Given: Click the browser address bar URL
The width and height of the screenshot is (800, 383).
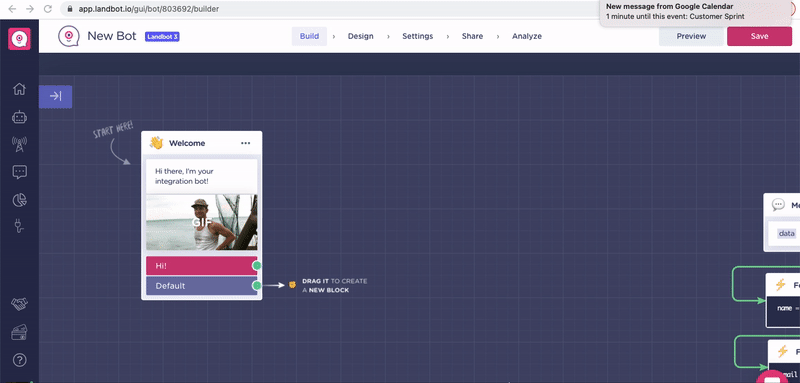Looking at the screenshot, I should tap(148, 9).
